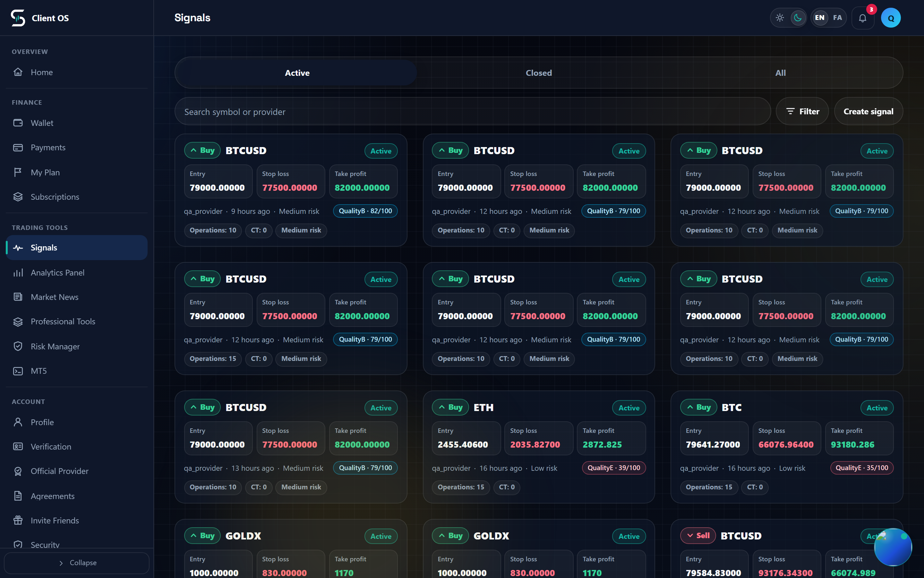
Task: Click Operations: 15 chip on BTC card
Action: [x=709, y=487]
